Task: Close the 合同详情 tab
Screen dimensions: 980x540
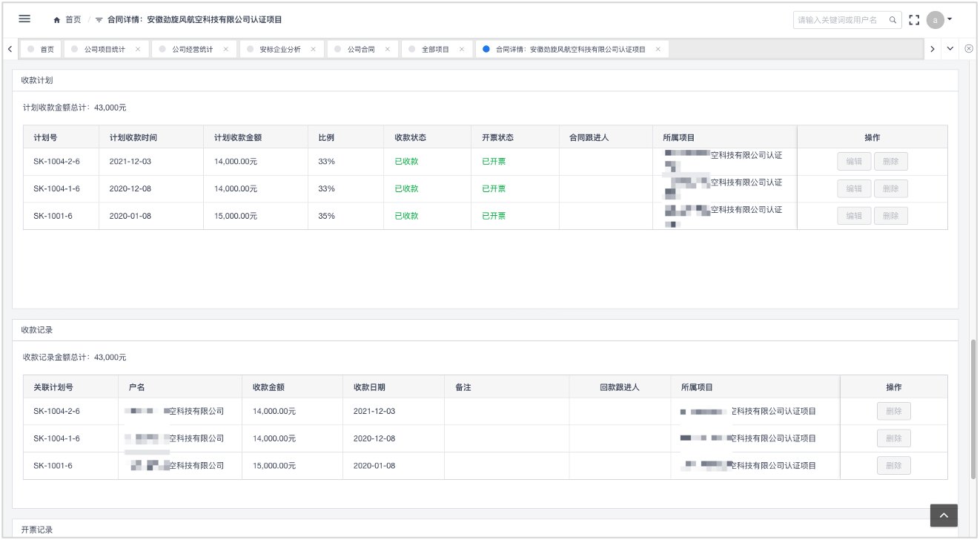Action: [x=658, y=50]
